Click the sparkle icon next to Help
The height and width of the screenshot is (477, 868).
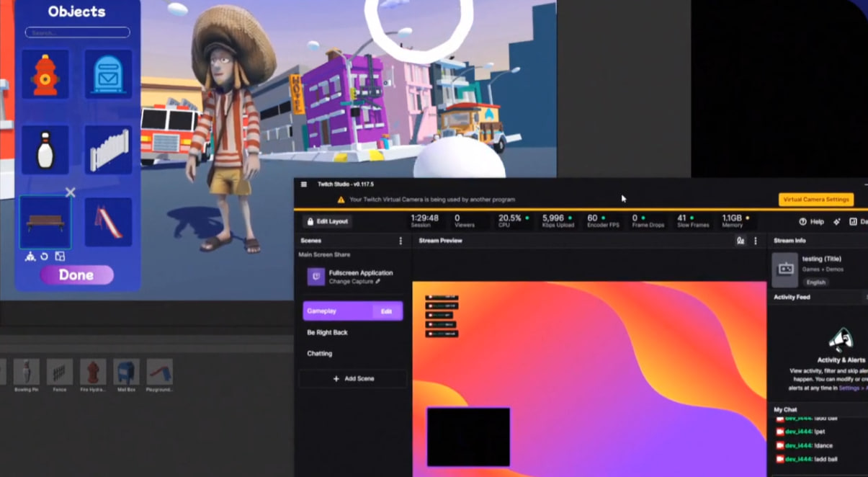(x=837, y=222)
